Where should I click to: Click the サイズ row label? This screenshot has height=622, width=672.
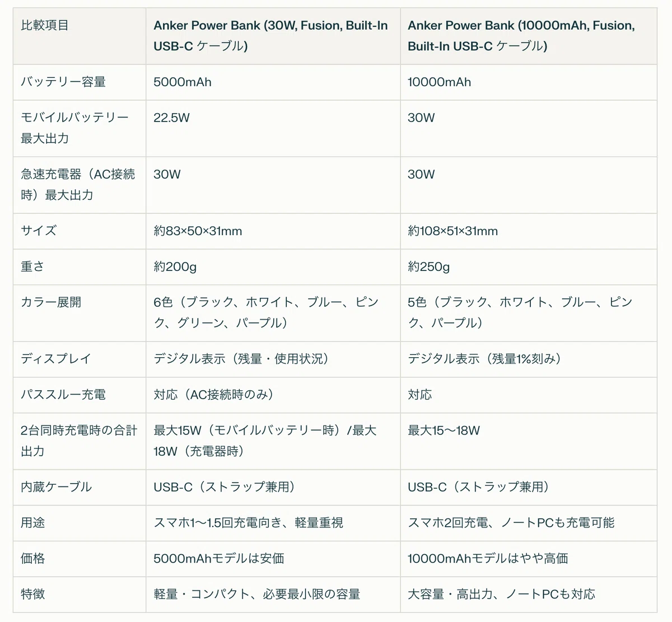click(x=80, y=231)
